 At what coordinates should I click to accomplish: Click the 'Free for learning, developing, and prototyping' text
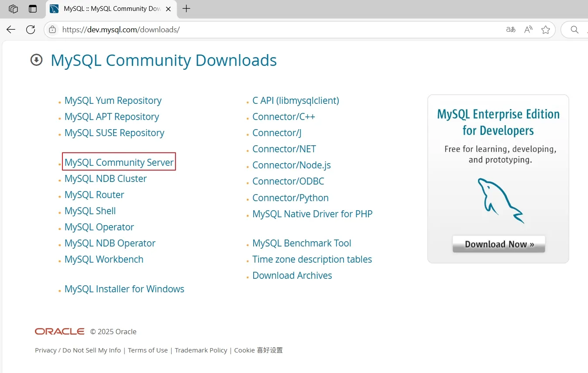point(500,154)
